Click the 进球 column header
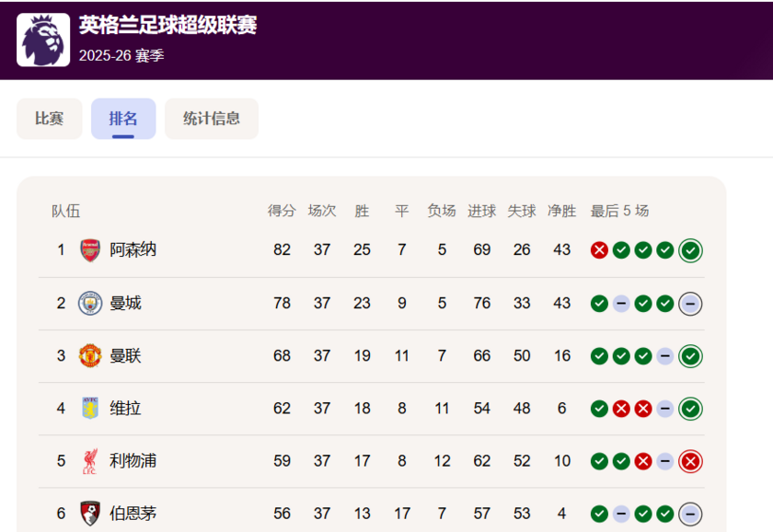The image size is (773, 532). coord(481,211)
